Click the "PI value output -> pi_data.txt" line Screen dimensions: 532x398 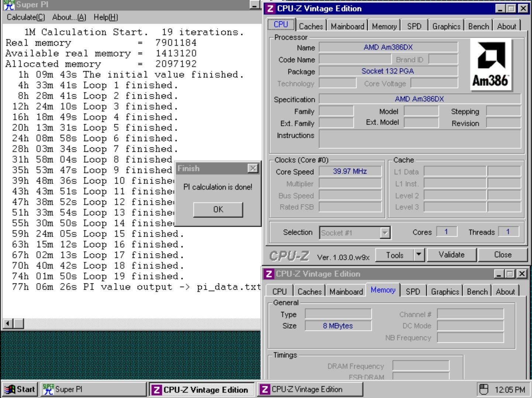[x=172, y=287]
